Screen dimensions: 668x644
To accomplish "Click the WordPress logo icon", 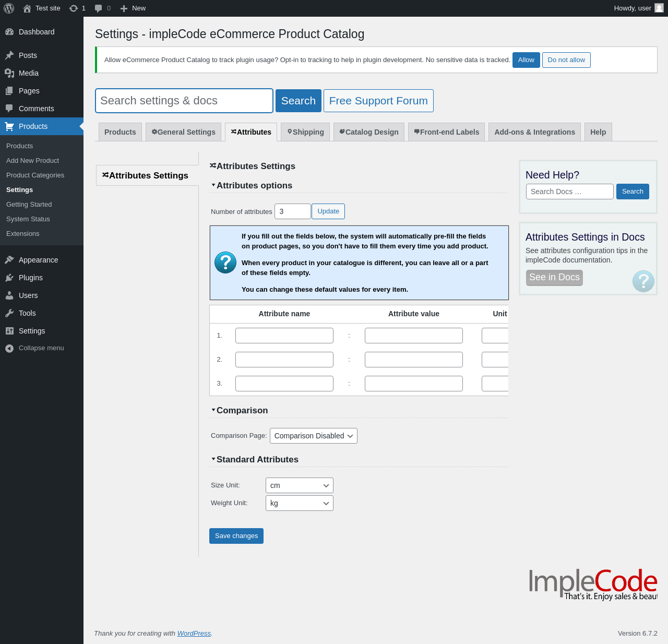I will (9, 8).
